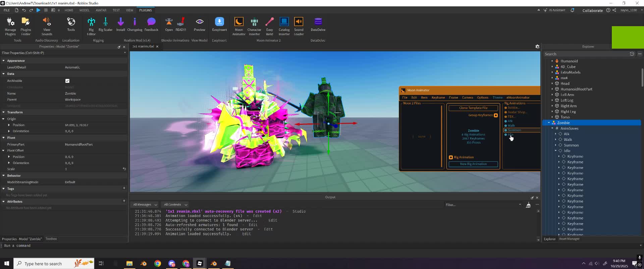Toggle the Group Keyframes option
Viewport: 644px width, 269px height.
(496, 115)
